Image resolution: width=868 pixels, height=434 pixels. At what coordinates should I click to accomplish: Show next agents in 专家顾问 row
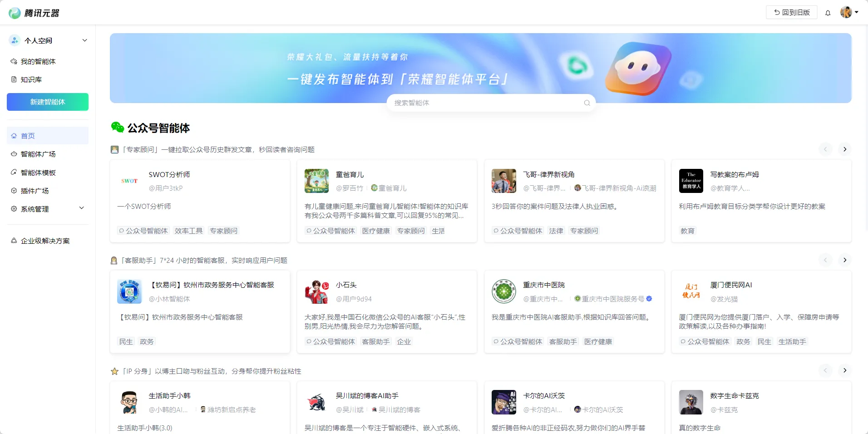tap(844, 149)
